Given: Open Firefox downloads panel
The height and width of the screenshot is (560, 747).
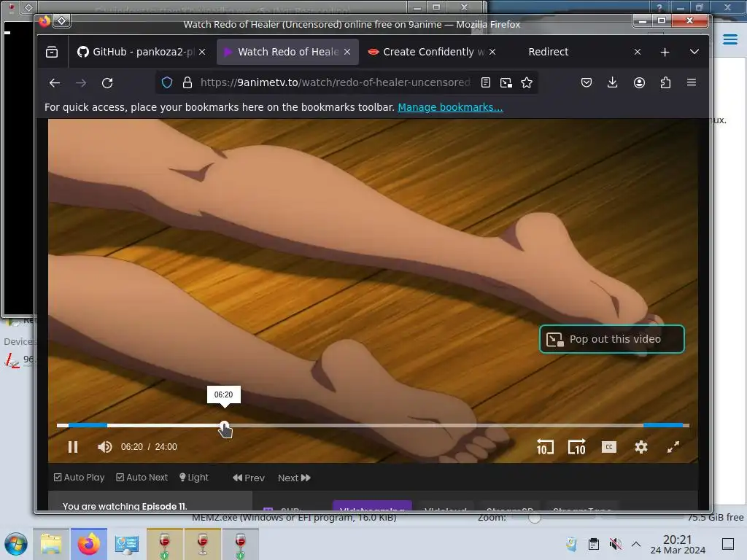Looking at the screenshot, I should point(613,83).
